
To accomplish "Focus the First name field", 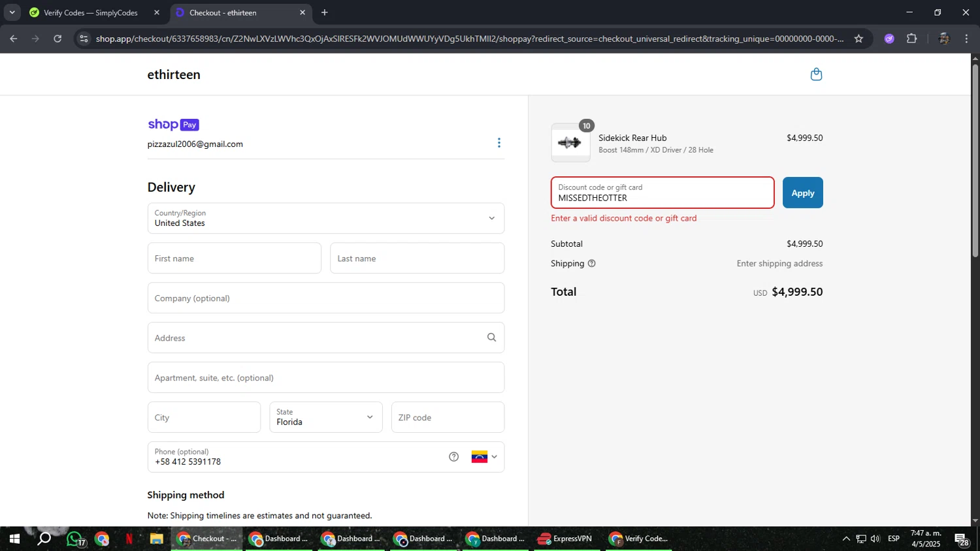I will (x=235, y=258).
